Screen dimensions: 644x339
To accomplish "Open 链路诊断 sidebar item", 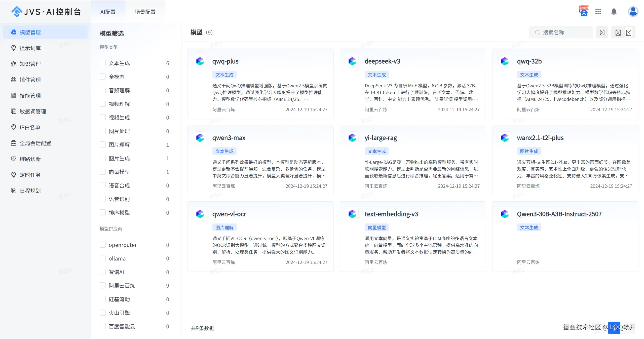I will click(30, 159).
